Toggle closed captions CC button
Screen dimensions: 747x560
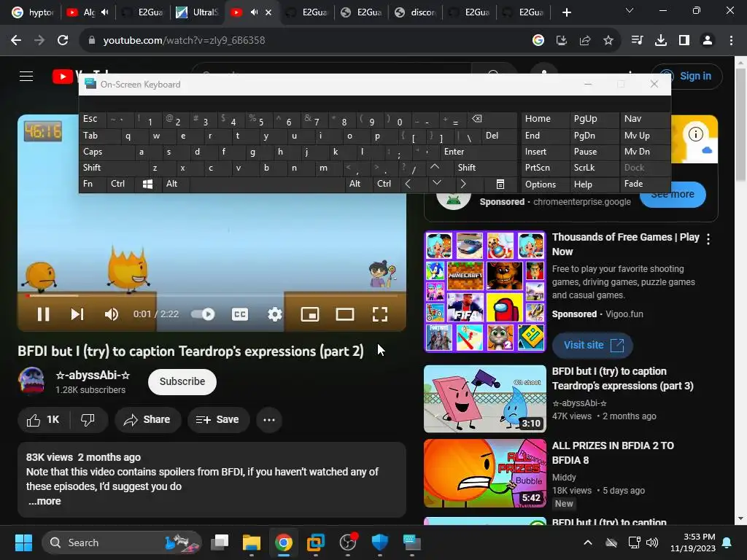coord(239,314)
